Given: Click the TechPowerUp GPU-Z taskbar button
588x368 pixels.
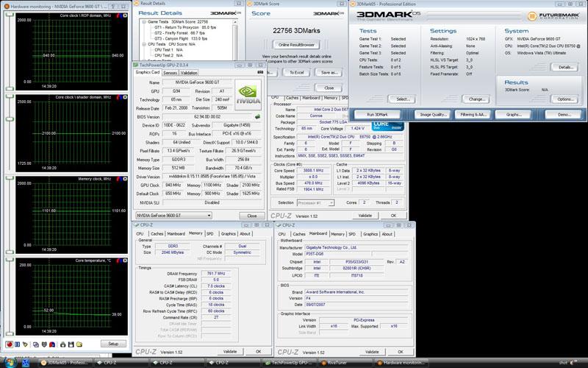Looking at the screenshot, I should click(x=289, y=363).
